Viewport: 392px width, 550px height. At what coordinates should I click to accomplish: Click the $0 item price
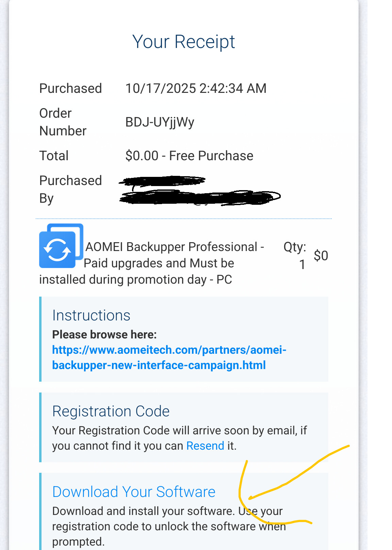321,256
